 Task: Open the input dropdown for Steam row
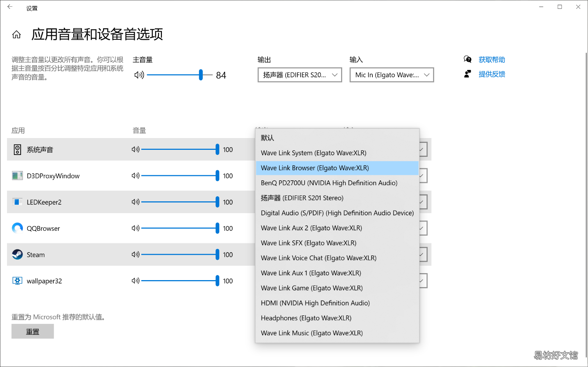coord(423,254)
